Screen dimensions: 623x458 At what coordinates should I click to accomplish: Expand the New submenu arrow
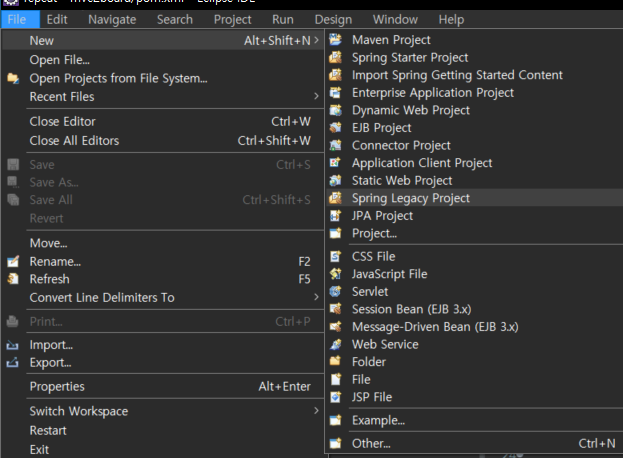[316, 40]
